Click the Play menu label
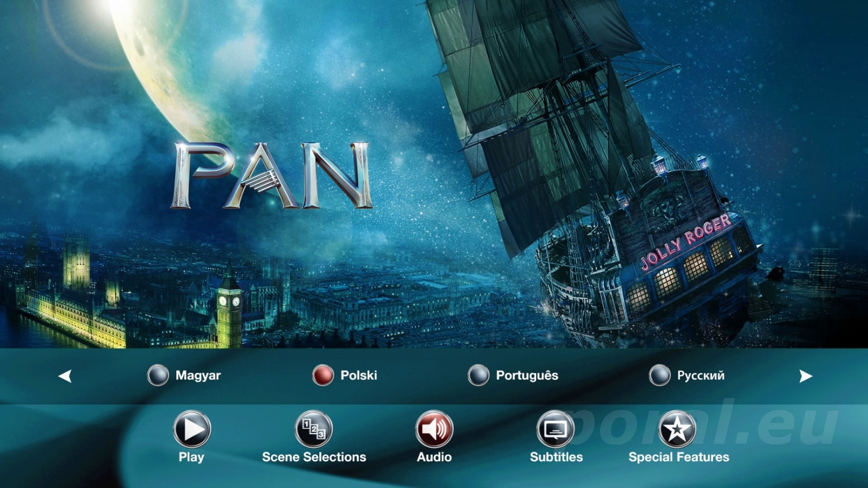Image resolution: width=868 pixels, height=488 pixels. pyautogui.click(x=191, y=457)
